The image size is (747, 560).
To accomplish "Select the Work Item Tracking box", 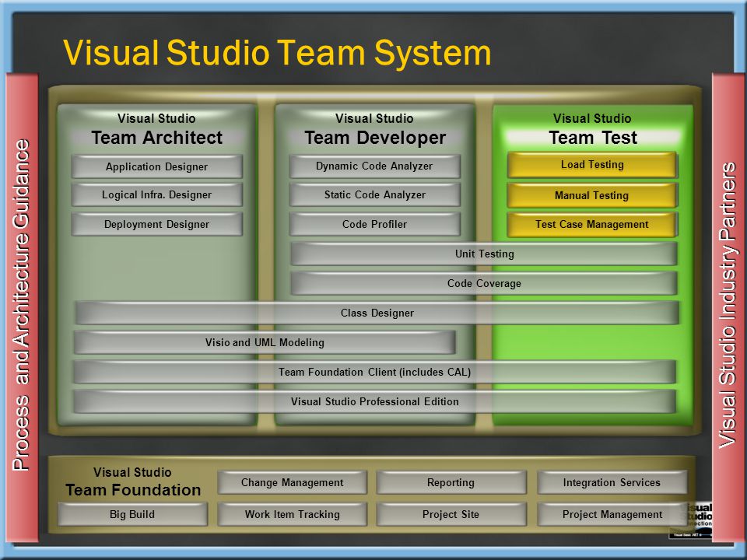I will coord(292,514).
